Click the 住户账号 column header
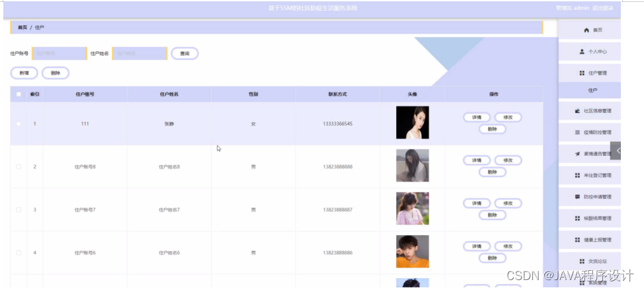 (x=85, y=94)
